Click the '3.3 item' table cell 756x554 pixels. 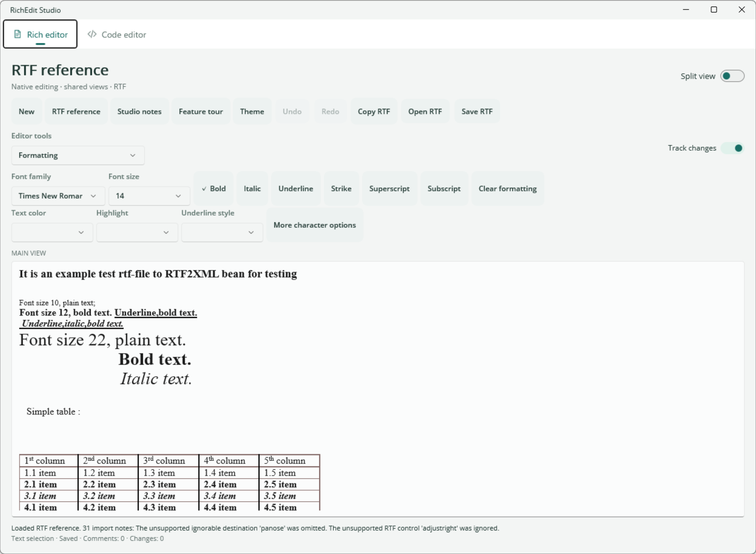168,496
